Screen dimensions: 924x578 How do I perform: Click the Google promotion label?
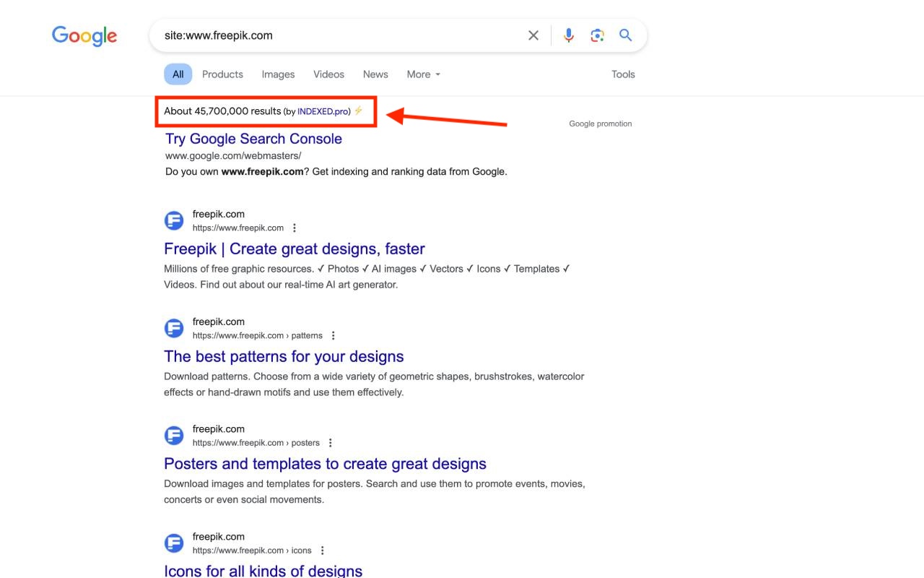pyautogui.click(x=600, y=124)
